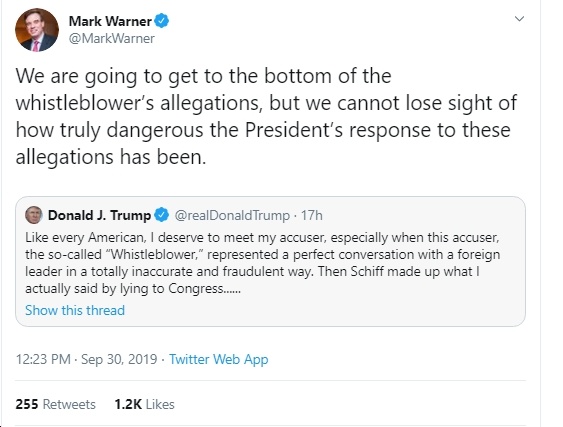
Task: Click the word Retweets in stats row
Action: 69,404
